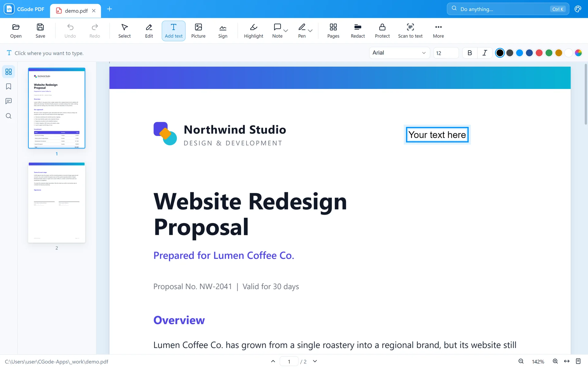The width and height of the screenshot is (588, 368).
Task: Zoom out using the minus magnifier
Action: pos(521,361)
